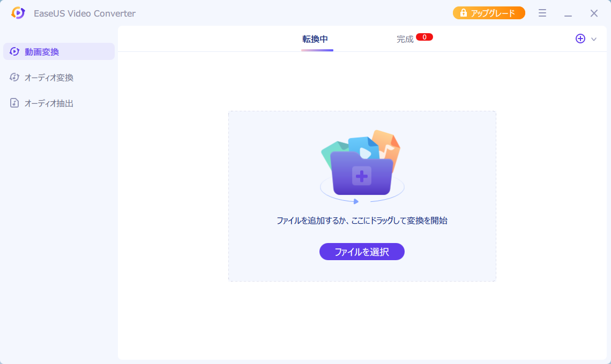Viewport: 611px width, 364px height.
Task: Switch to the 転換中 tab
Action: pos(315,39)
